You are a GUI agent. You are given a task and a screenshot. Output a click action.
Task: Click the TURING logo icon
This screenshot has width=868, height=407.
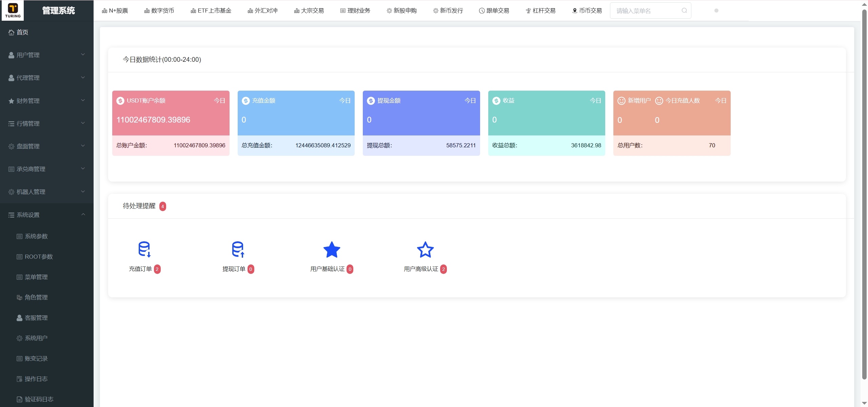(x=13, y=11)
